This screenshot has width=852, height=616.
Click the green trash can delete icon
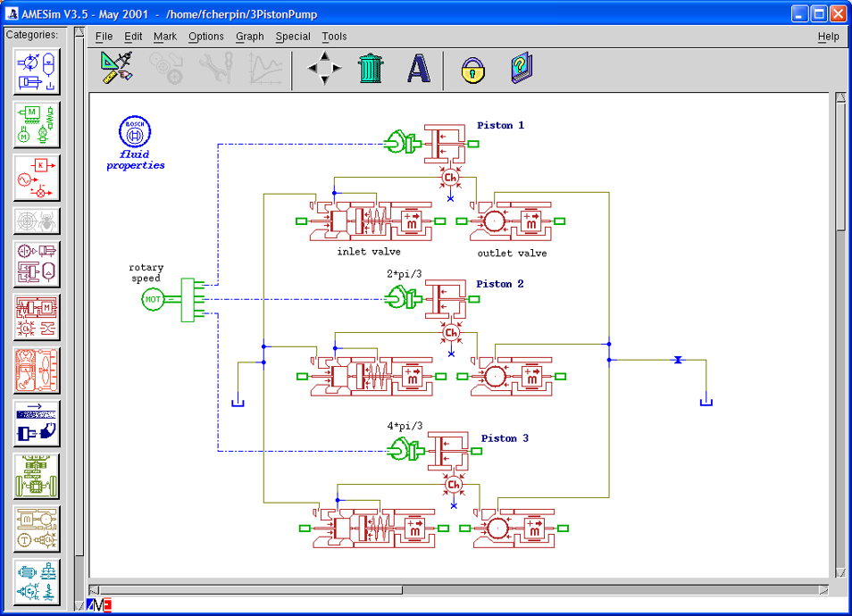point(371,69)
